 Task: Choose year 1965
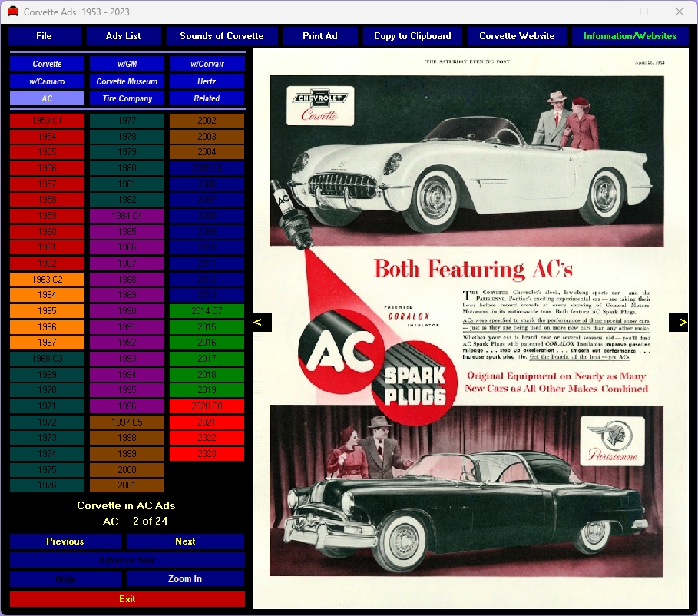point(47,311)
